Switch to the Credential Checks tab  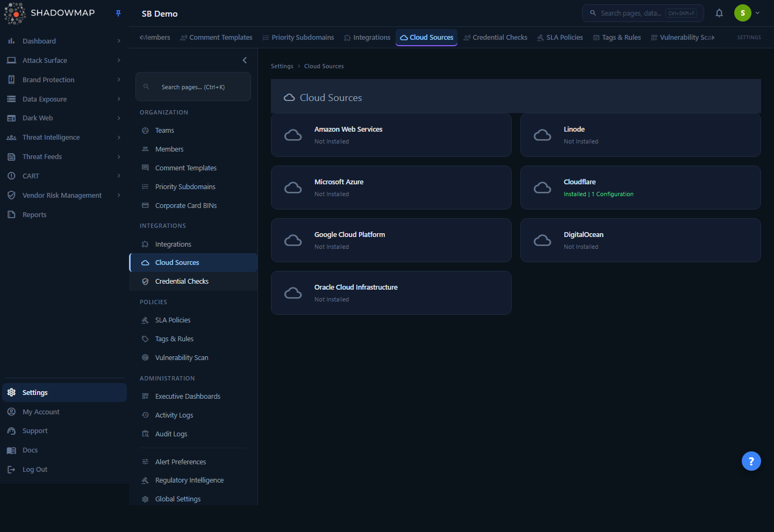point(496,38)
